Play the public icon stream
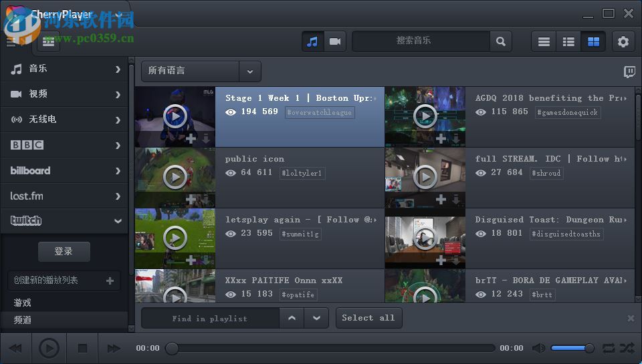The width and height of the screenshot is (642, 364). click(175, 177)
